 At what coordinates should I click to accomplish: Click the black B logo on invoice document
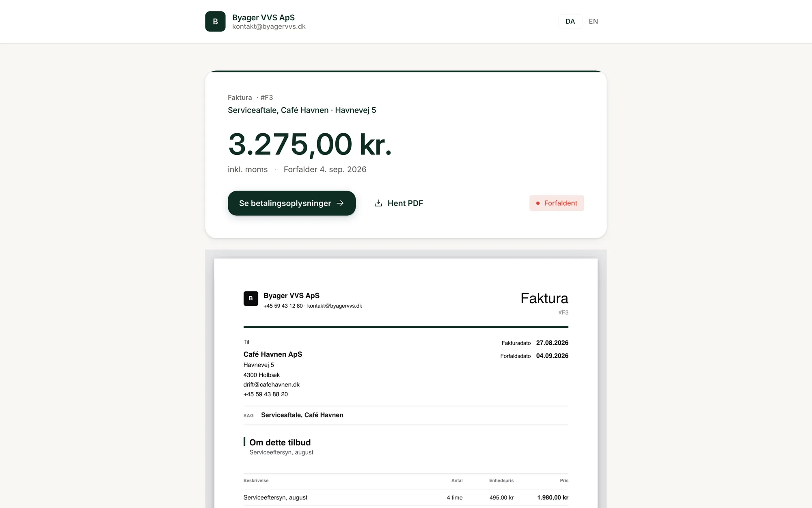coord(251,298)
